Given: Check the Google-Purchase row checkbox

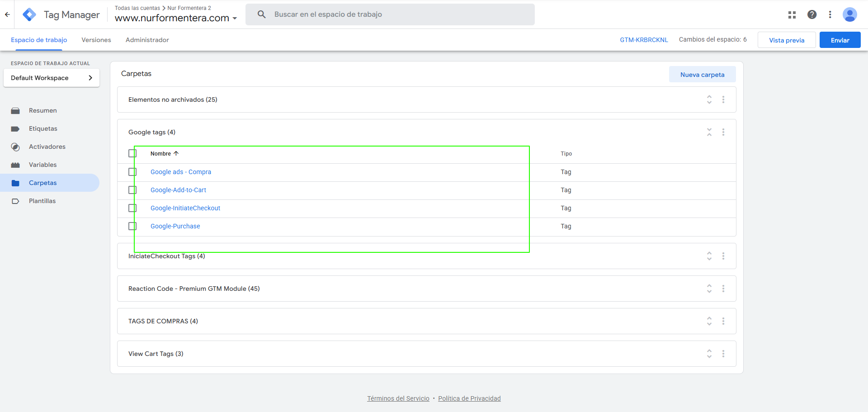Looking at the screenshot, I should tap(132, 226).
